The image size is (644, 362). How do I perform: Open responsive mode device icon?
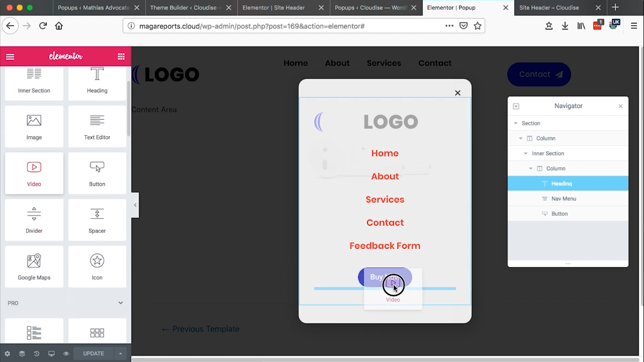[51, 354]
